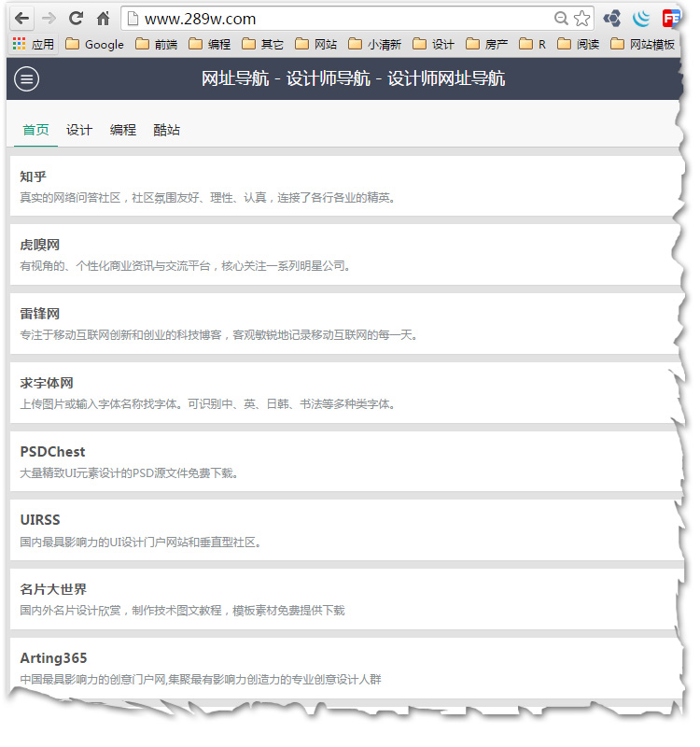This screenshot has width=700, height=747.
Task: Open the 虎嗅网 site link
Action: click(x=39, y=245)
